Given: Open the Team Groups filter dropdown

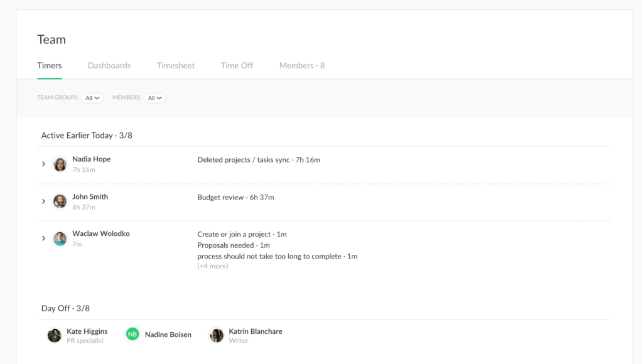Looking at the screenshot, I should pos(92,98).
